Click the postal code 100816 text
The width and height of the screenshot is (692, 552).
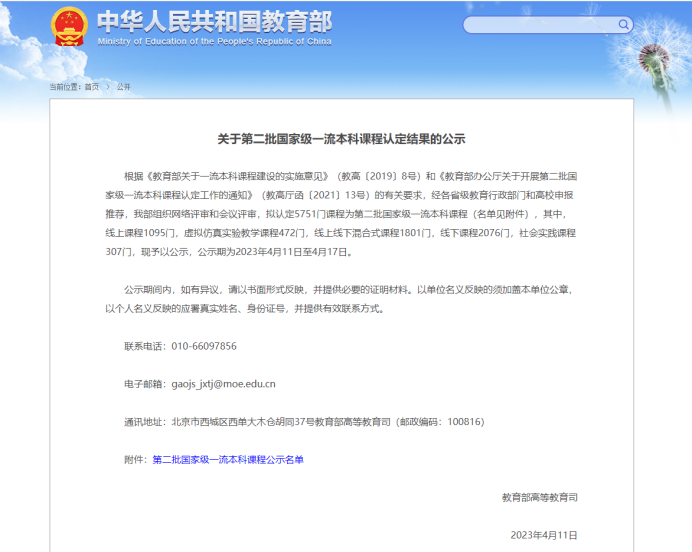(463, 421)
